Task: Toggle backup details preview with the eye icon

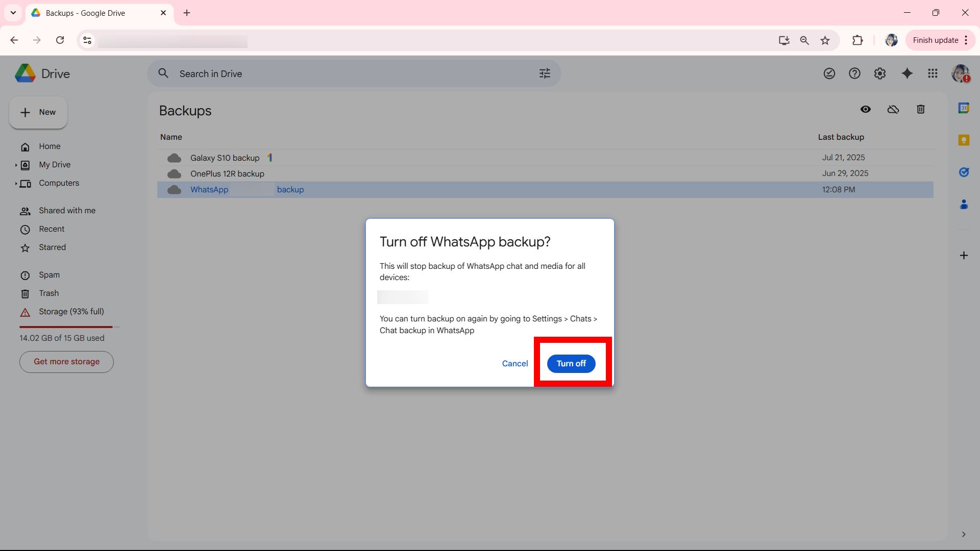Action: pyautogui.click(x=866, y=109)
